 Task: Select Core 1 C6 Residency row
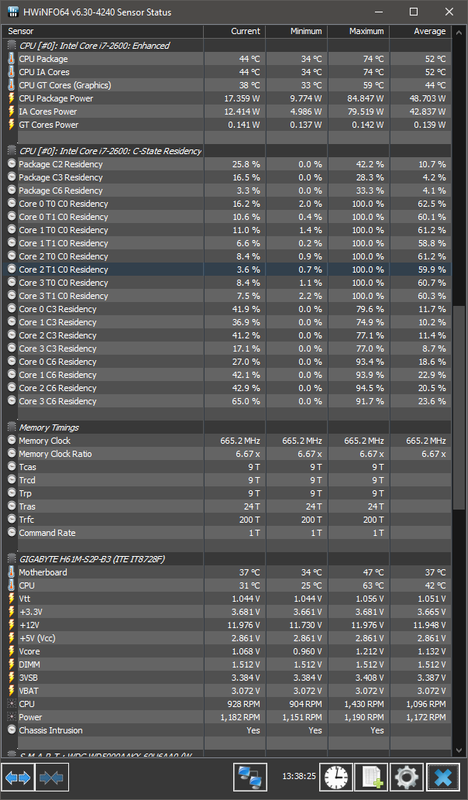point(227,375)
